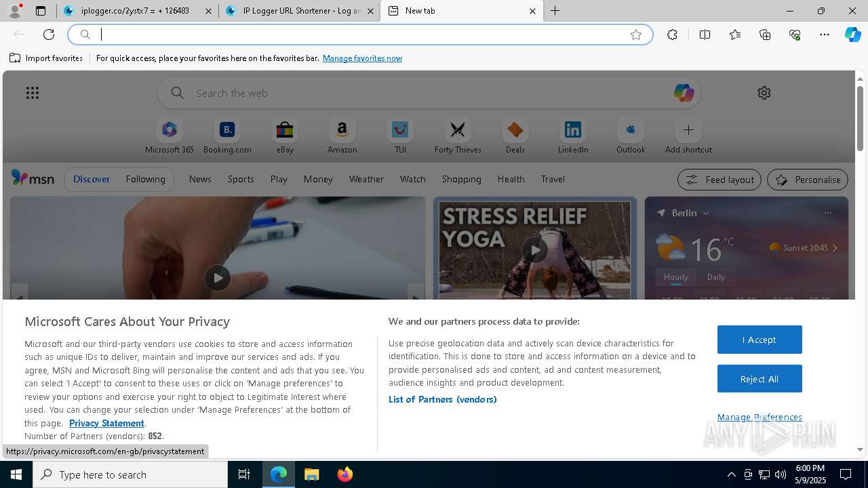Open LinkedIn shortcut
The width and height of the screenshot is (868, 488).
click(573, 136)
